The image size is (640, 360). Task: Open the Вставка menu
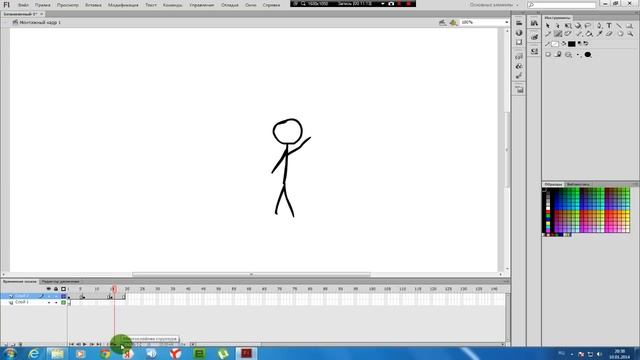point(93,5)
